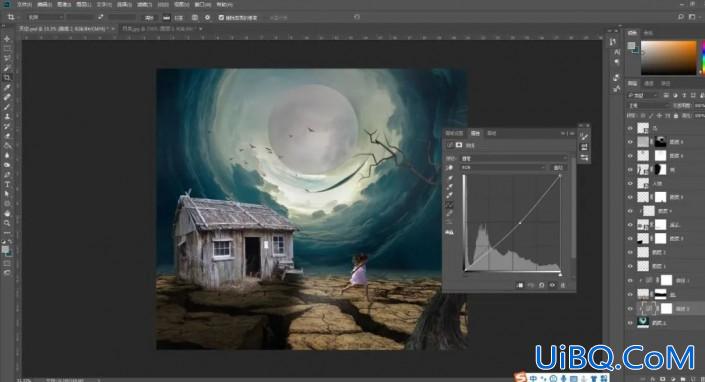Toggle adjustment visibility eye in Curves panel
705x382 pixels.
tap(552, 285)
